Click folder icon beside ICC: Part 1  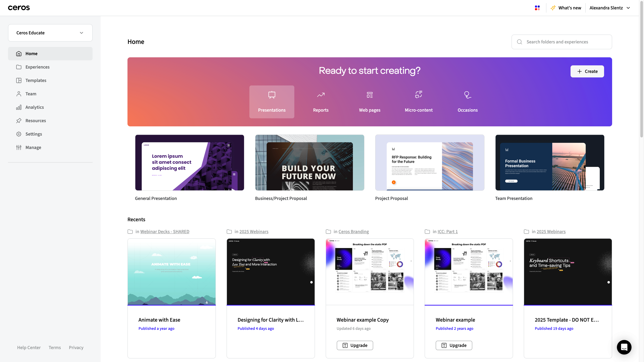click(x=427, y=232)
